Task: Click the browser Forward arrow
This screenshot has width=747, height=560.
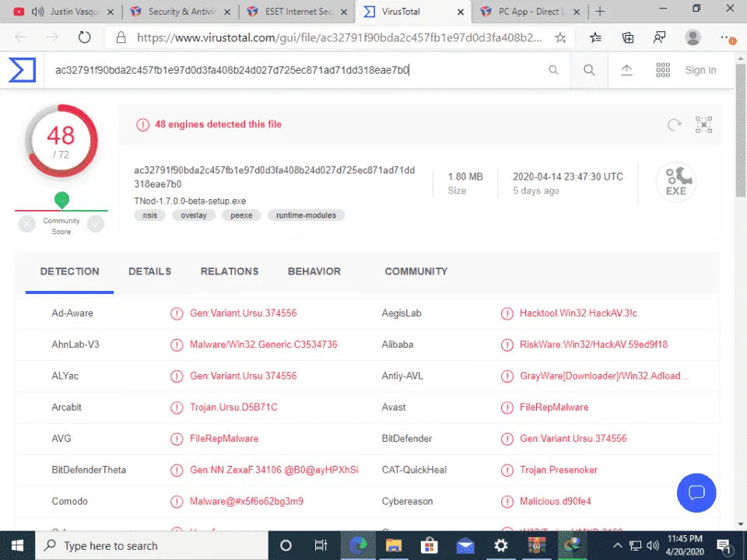Action: pyautogui.click(x=52, y=37)
